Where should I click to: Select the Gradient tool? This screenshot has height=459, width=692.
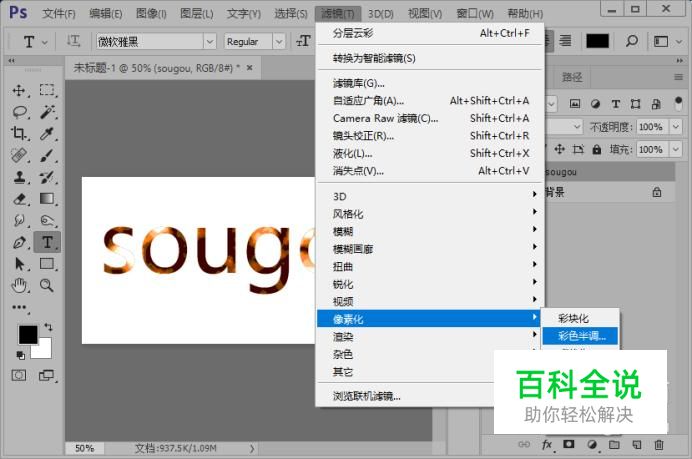(x=47, y=199)
